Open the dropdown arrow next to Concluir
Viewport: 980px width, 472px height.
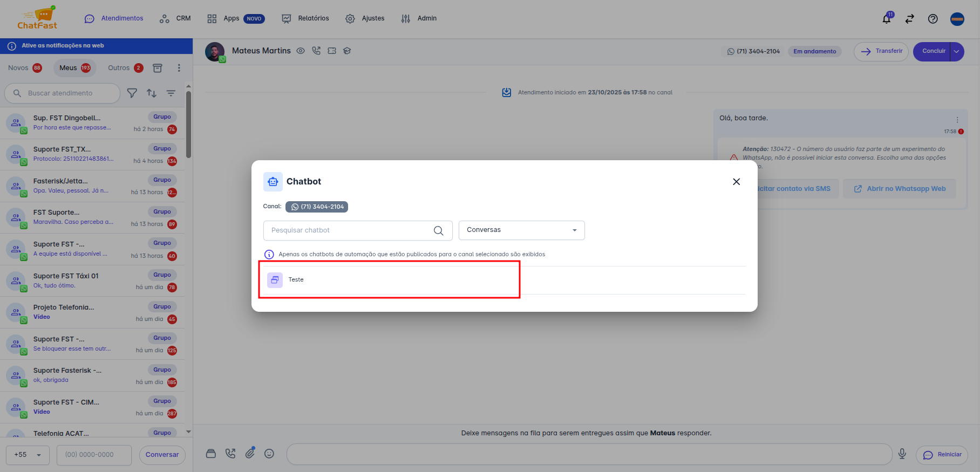tap(957, 52)
